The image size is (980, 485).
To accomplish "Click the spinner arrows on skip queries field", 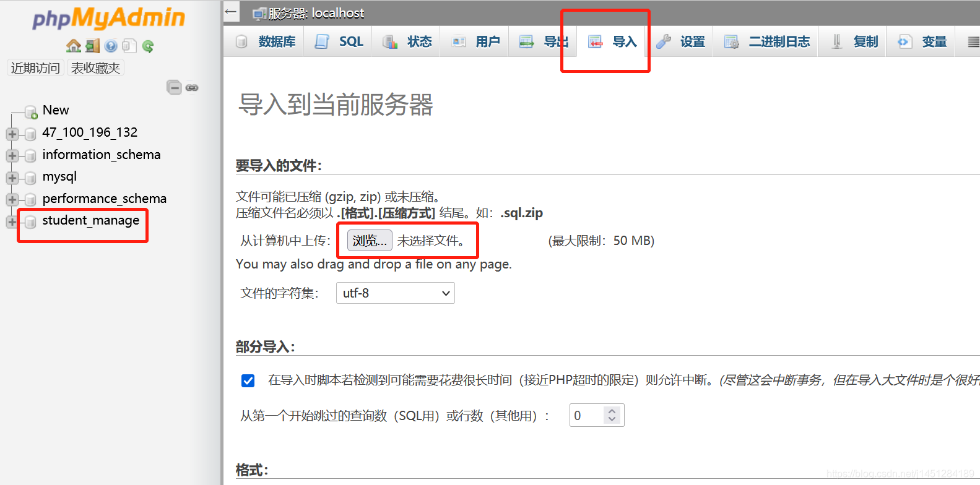I will pyautogui.click(x=612, y=415).
